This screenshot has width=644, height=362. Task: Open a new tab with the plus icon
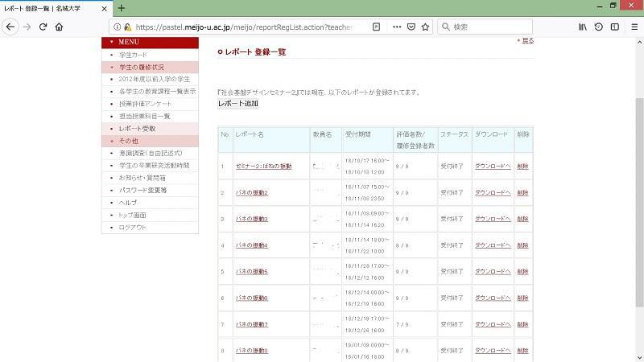click(122, 8)
